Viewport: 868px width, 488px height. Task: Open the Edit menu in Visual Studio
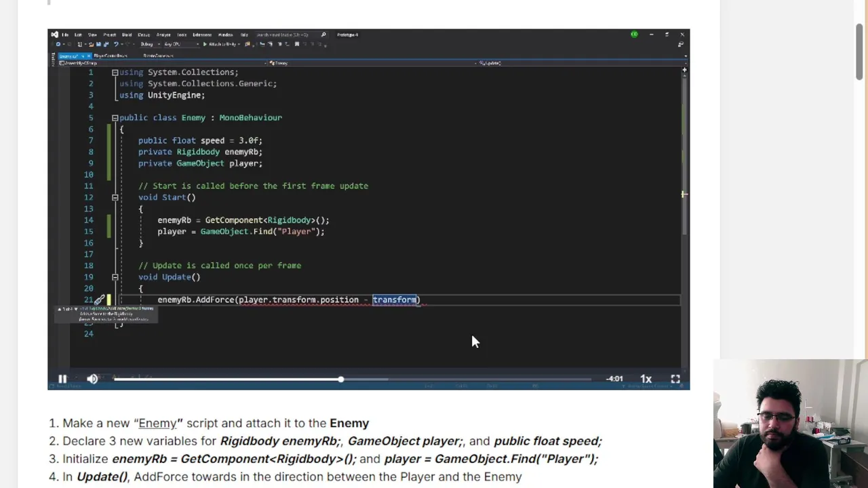[x=78, y=35]
